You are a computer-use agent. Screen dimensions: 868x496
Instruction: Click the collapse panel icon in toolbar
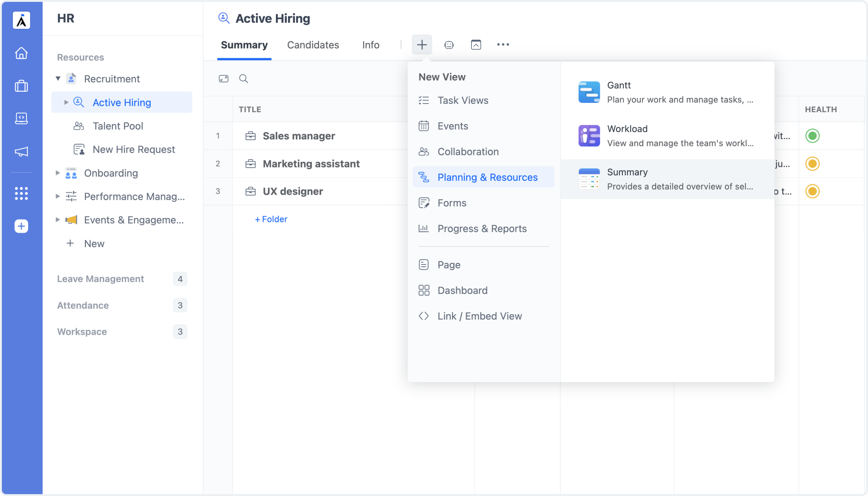pyautogui.click(x=476, y=45)
